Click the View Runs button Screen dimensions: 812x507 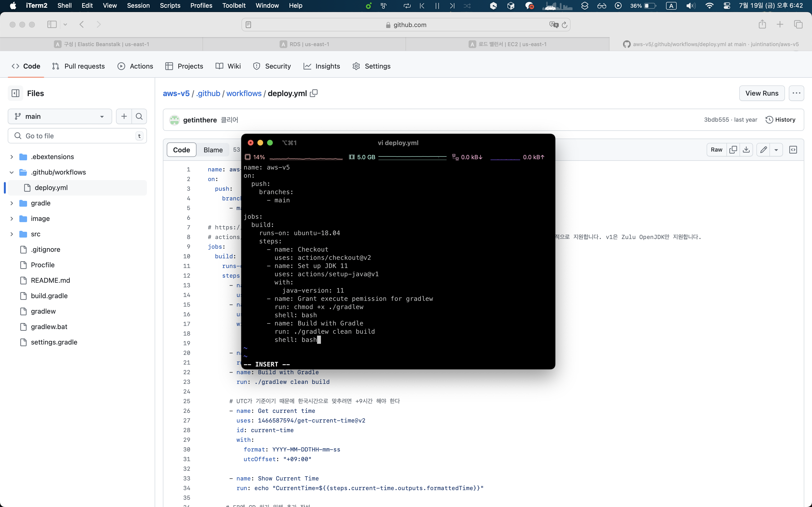(x=762, y=93)
